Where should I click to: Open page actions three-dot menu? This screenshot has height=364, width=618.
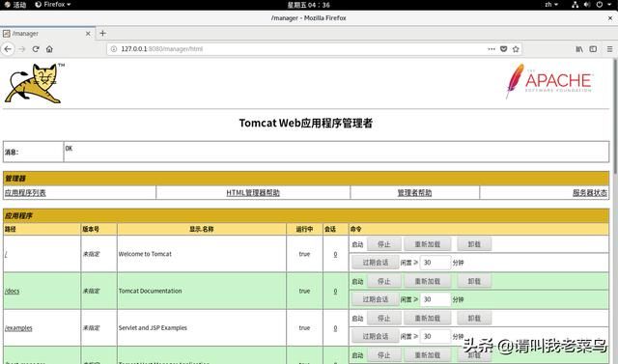(x=492, y=49)
